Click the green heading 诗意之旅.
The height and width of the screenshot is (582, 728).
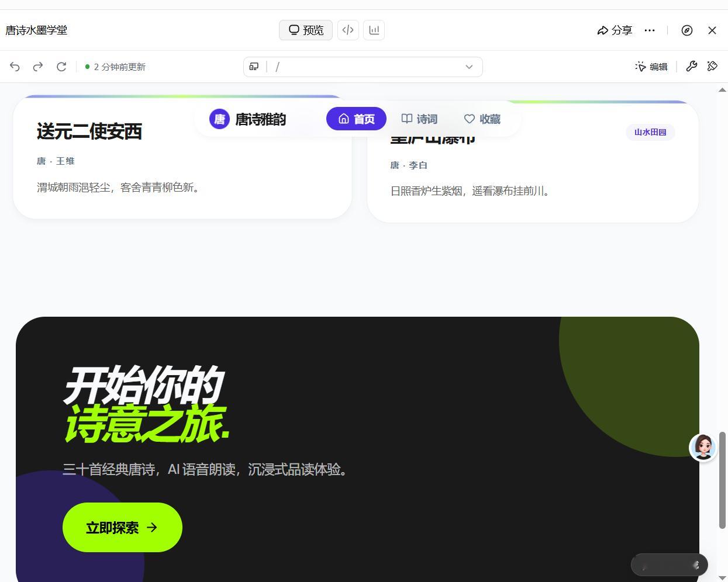(x=146, y=423)
